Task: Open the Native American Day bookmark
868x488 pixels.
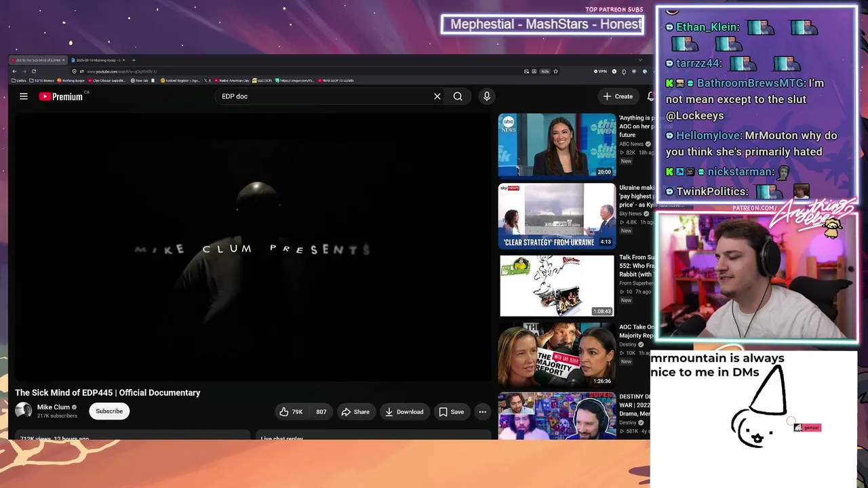Action: coord(232,81)
